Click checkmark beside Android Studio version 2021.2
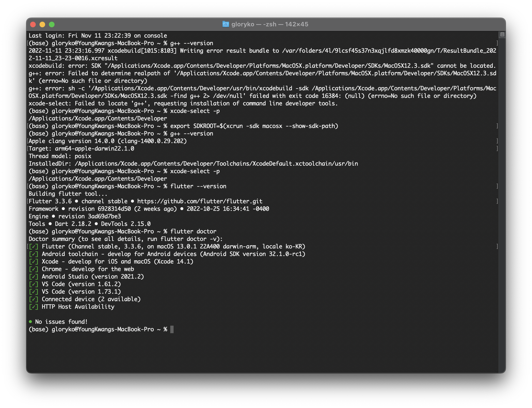This screenshot has height=408, width=532. coord(33,277)
